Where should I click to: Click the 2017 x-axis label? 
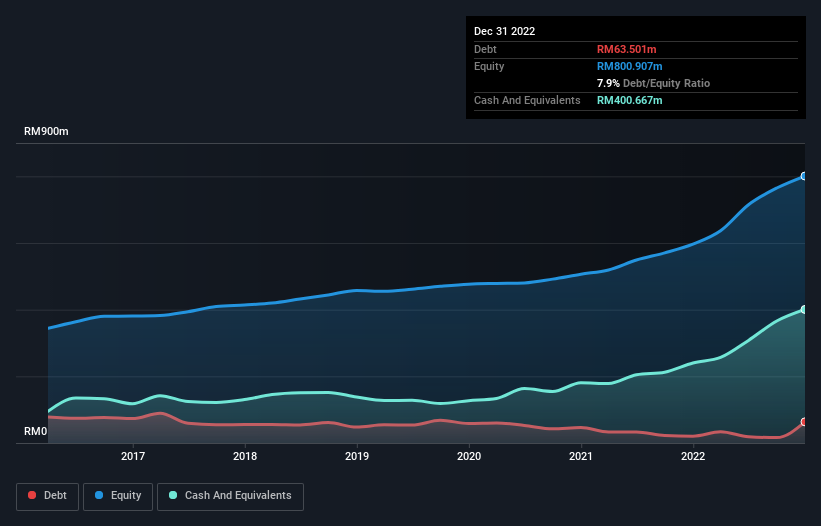tap(133, 456)
